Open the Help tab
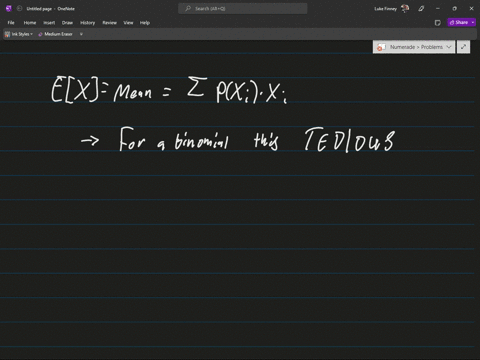Screen dimensions: 480x360 (x=145, y=23)
